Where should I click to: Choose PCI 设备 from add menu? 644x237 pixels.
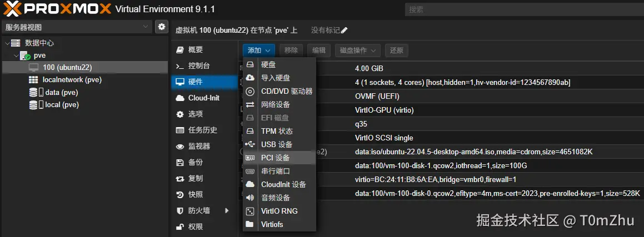(279, 158)
